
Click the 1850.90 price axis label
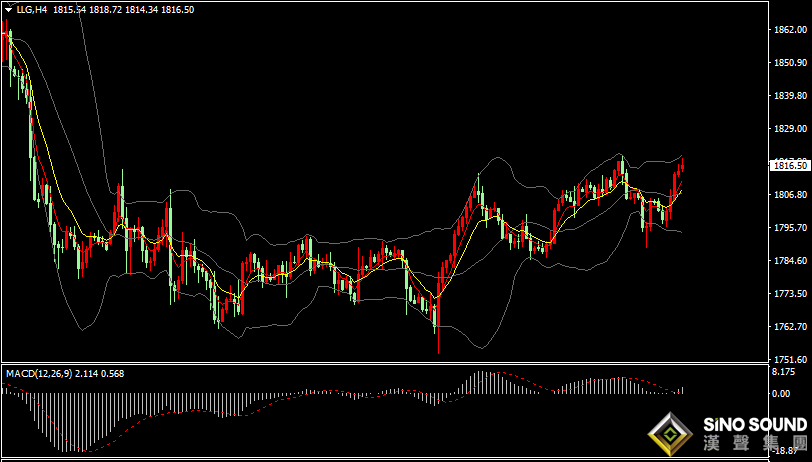click(788, 63)
